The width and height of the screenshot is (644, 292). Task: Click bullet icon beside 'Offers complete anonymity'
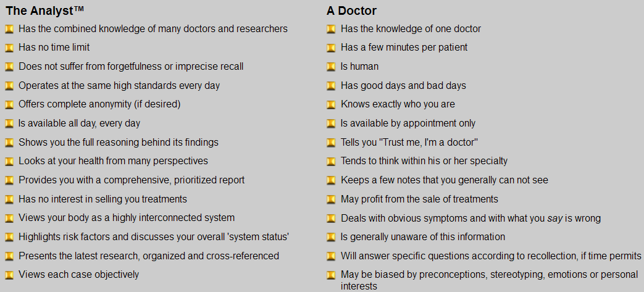[9, 105]
